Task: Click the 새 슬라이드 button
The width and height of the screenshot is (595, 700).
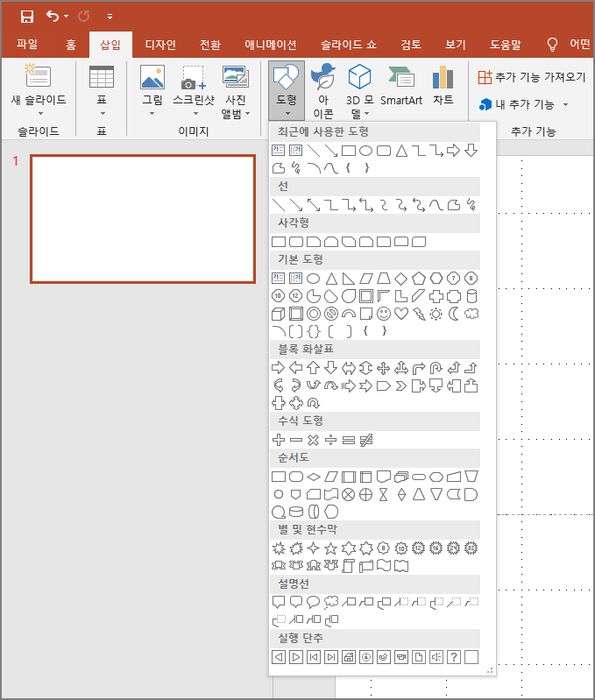Action: [x=39, y=89]
